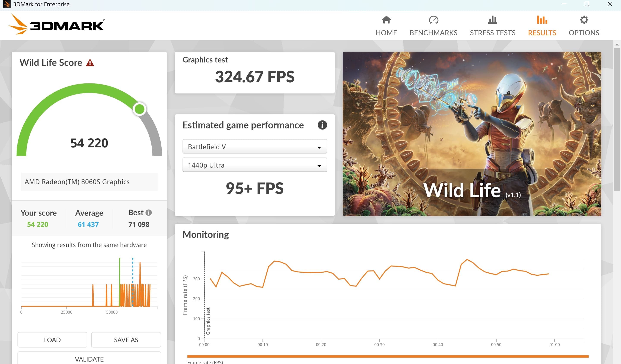The image size is (621, 364).
Task: Switch to the STRESS TESTS tab
Action: coord(492,33)
